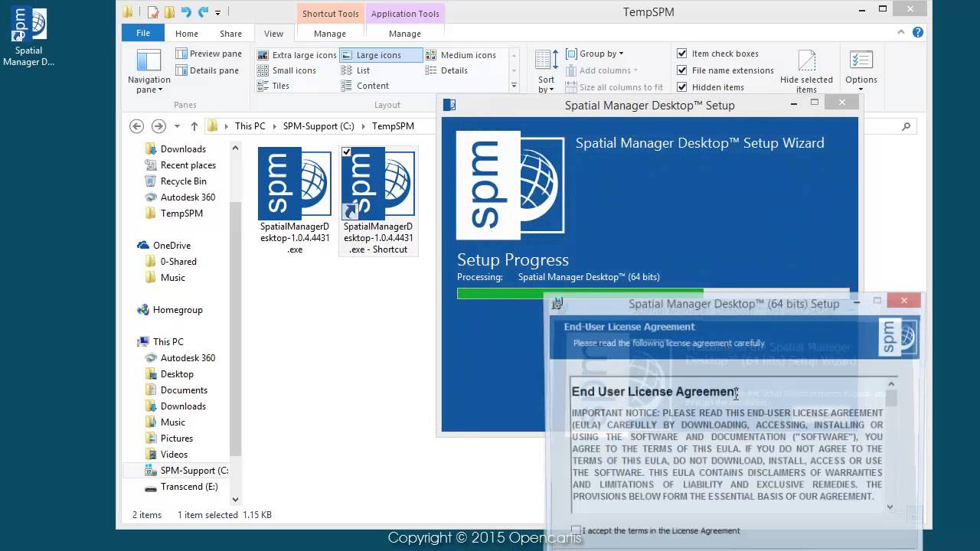
Task: Open the Customize Quick Access Toolbar arrow
Action: click(x=218, y=12)
